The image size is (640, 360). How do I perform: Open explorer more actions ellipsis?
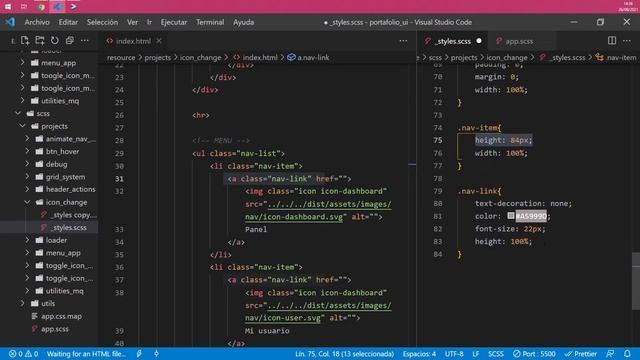pyautogui.click(x=84, y=40)
